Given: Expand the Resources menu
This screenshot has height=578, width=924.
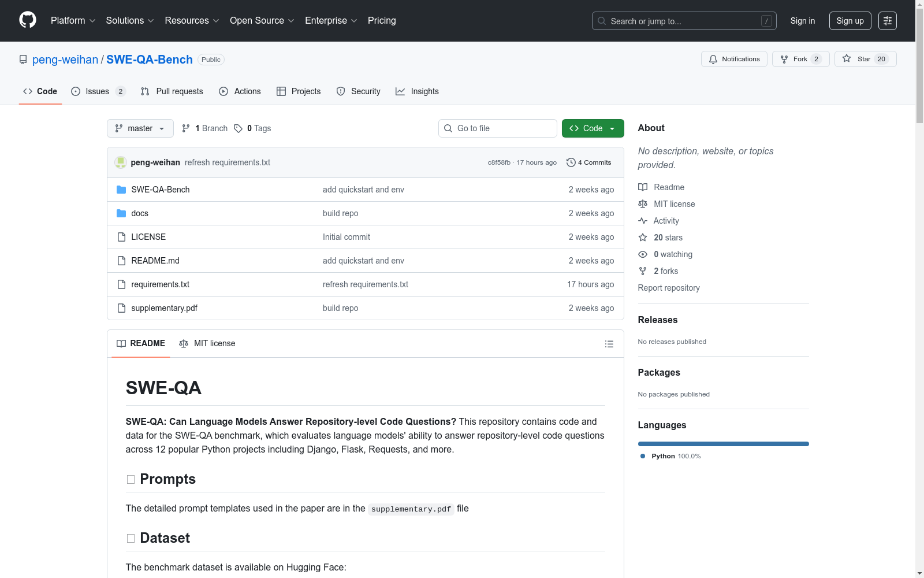Looking at the screenshot, I should 192,21.
